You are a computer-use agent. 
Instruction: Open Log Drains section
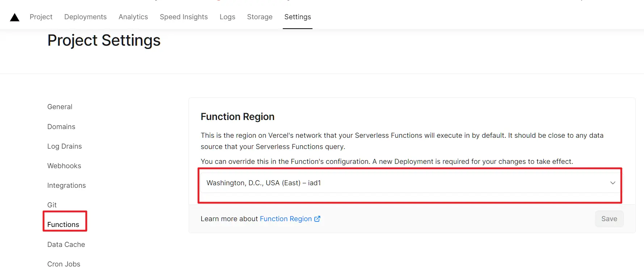coord(64,146)
